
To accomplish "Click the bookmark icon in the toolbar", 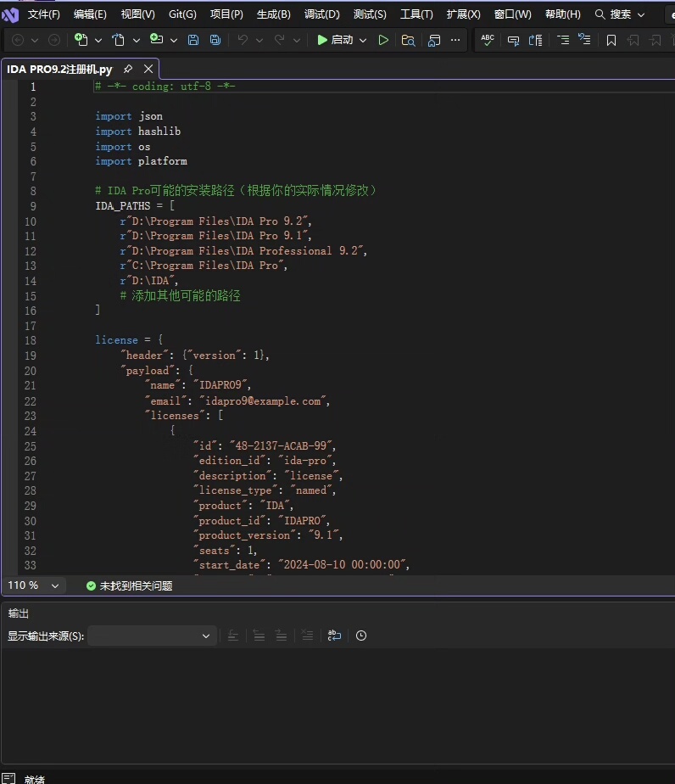I will point(611,40).
